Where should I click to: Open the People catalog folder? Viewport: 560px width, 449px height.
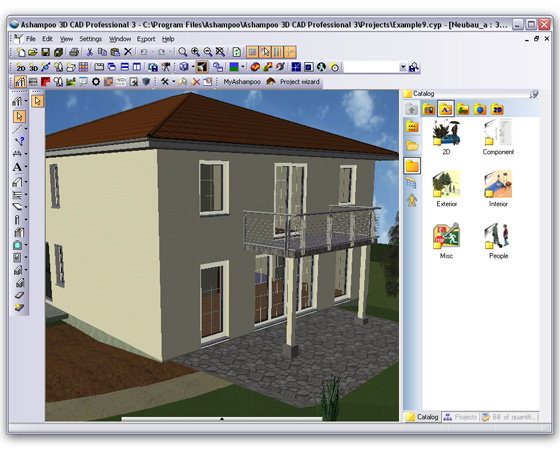point(498,241)
